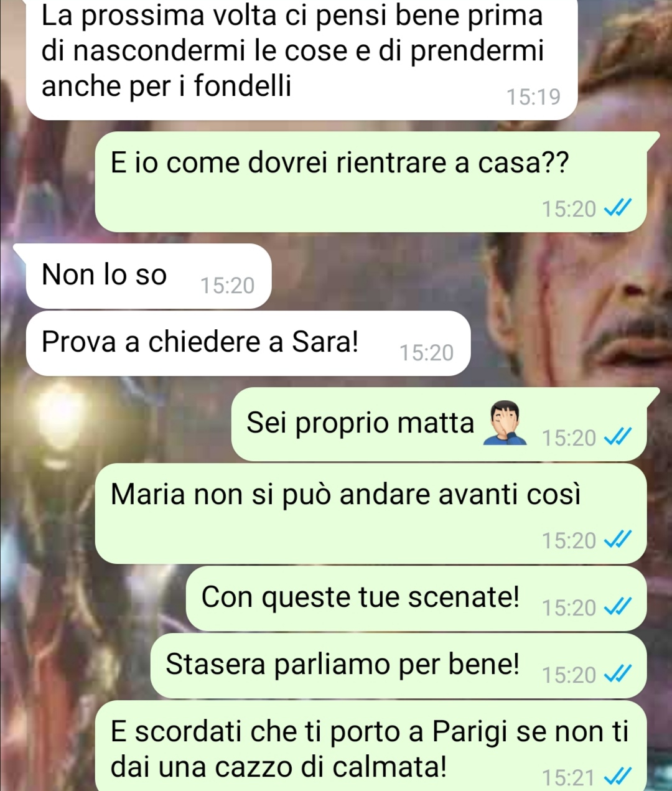Select 'Maria non si può andare avanti' bubble

[x=371, y=513]
